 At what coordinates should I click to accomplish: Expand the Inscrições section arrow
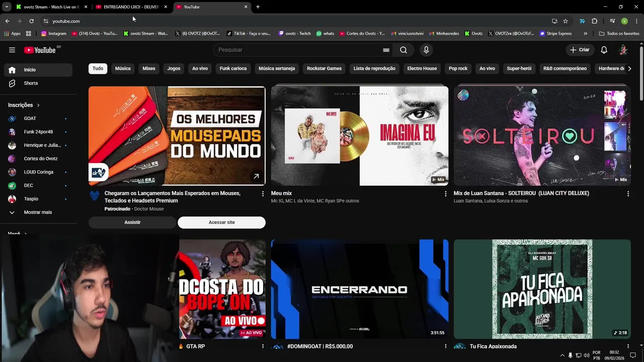[38, 105]
